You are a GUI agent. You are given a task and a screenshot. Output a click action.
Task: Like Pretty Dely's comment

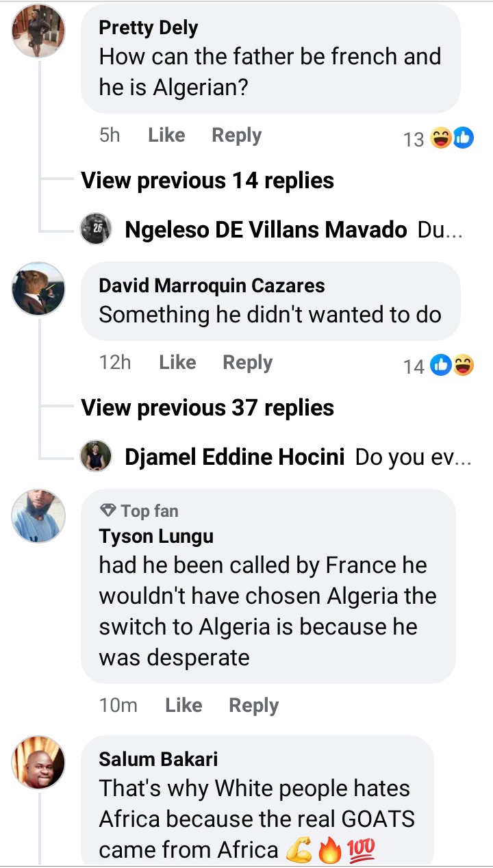(x=166, y=136)
